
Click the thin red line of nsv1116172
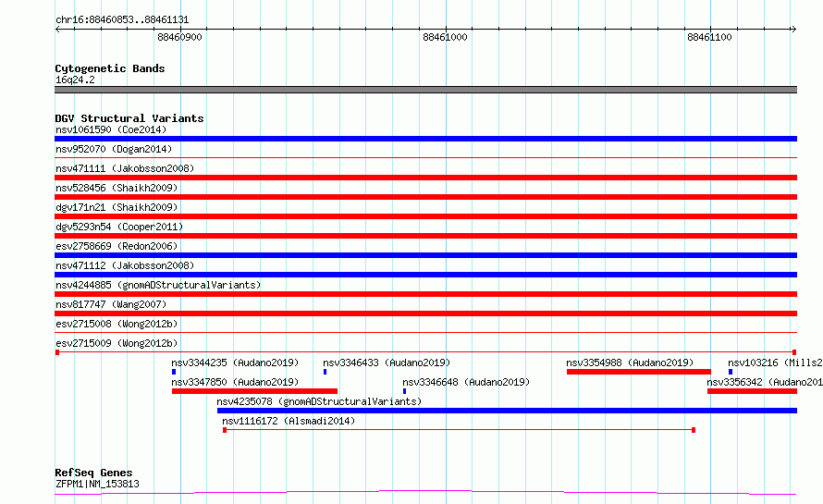pos(460,430)
